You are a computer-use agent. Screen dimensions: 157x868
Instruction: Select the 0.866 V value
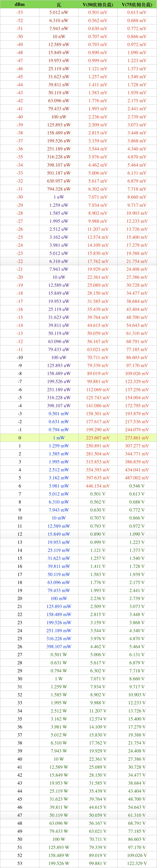point(137,518)
